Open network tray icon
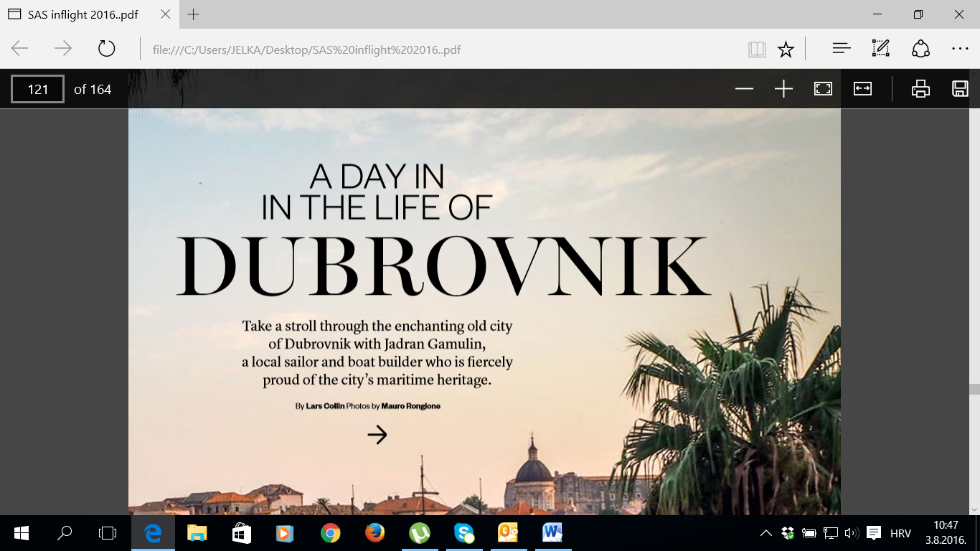 click(x=831, y=533)
